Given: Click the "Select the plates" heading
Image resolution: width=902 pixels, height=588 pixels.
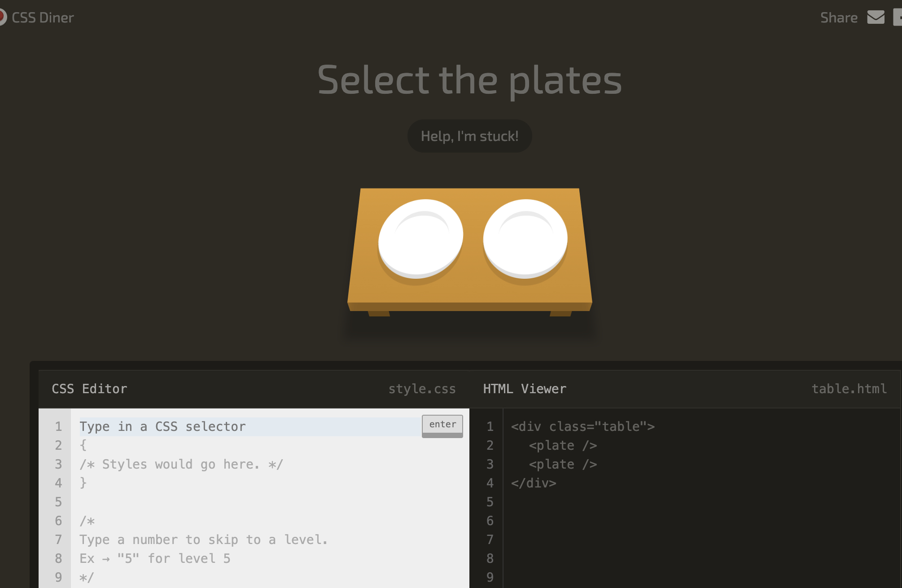Looking at the screenshot, I should pos(469,80).
